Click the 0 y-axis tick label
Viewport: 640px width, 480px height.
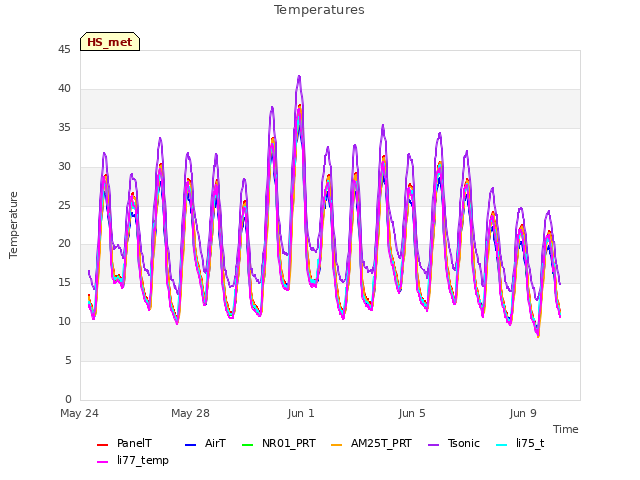68,399
